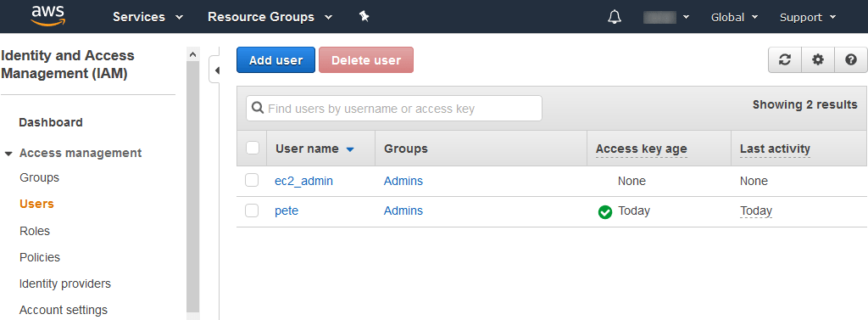Collapse the navigation pane arrow

(x=216, y=70)
